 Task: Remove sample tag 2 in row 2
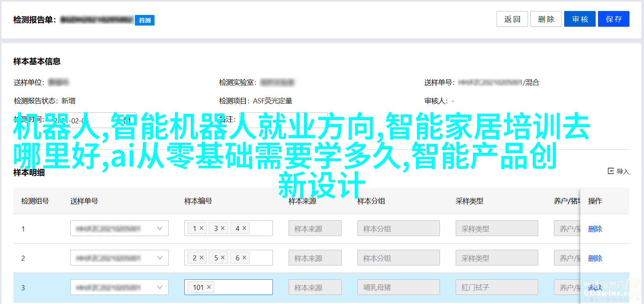pos(202,258)
